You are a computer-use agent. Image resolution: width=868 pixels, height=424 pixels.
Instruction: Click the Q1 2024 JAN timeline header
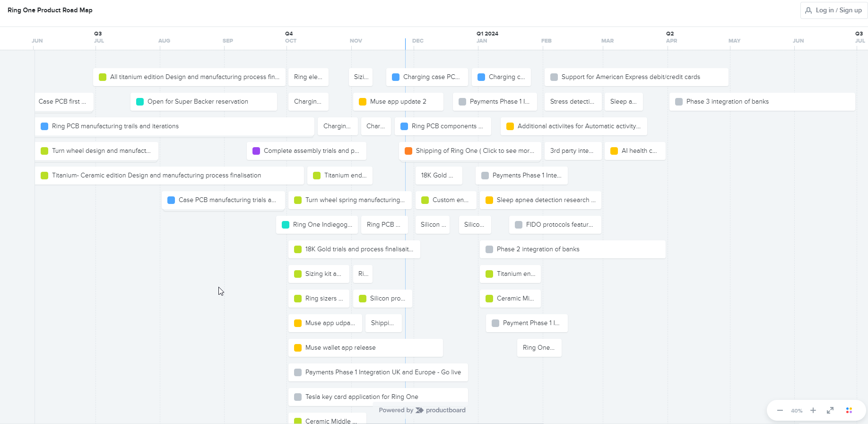tap(487, 37)
